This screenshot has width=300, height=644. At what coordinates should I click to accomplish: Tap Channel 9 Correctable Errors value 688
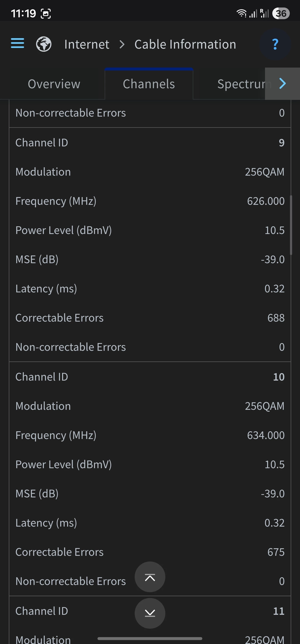point(276,318)
